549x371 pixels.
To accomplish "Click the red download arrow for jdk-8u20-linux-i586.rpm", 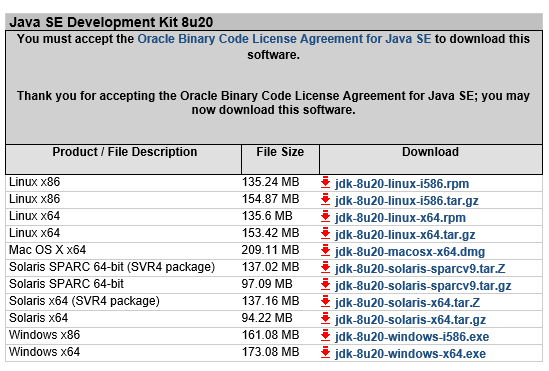I will click(325, 182).
